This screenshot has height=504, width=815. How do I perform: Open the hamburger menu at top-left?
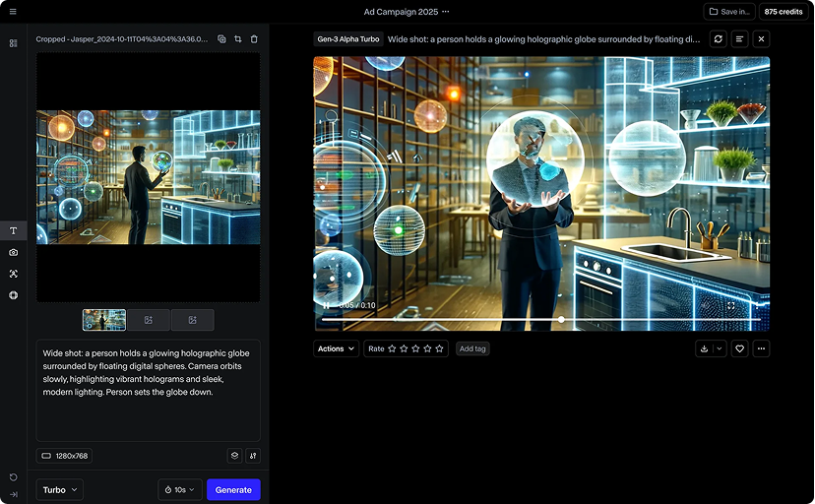tap(13, 12)
